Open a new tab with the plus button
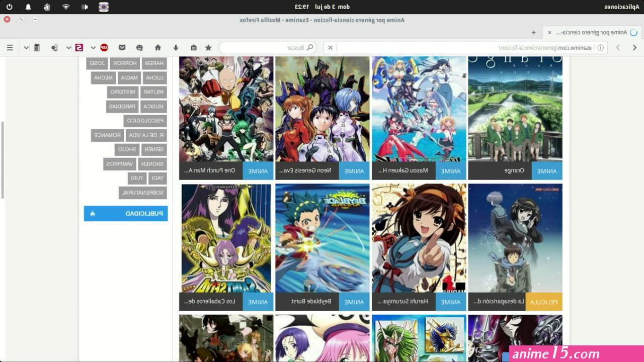Viewport: 644px width, 362px height. pos(533,32)
